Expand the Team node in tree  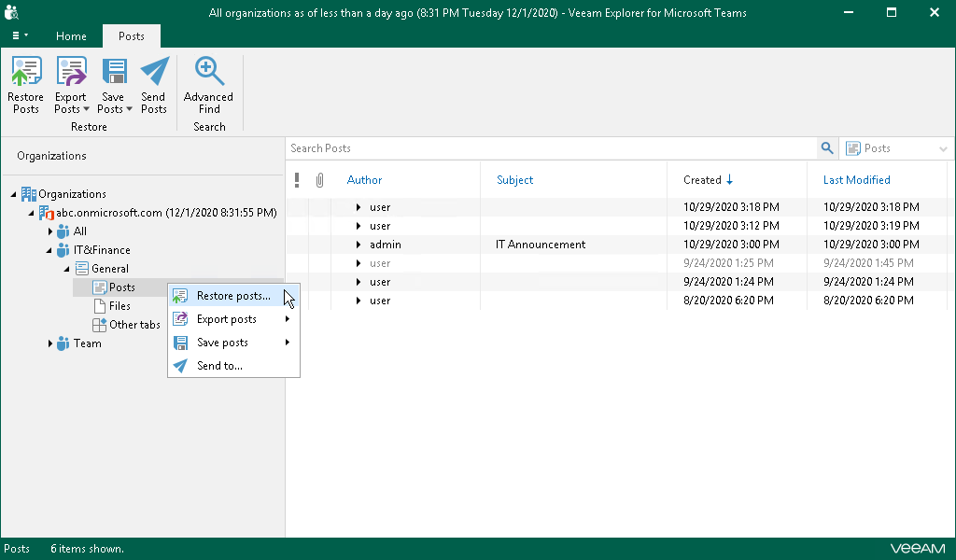(50, 343)
